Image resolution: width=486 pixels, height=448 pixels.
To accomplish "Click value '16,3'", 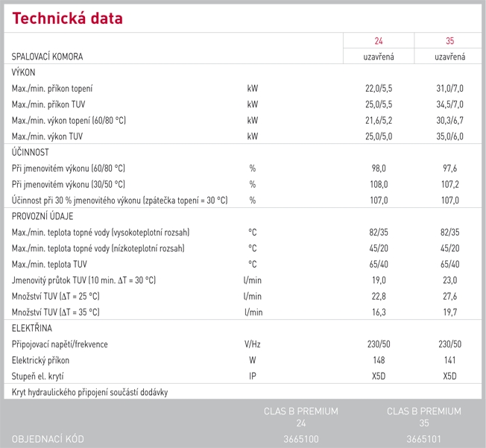I will 379,312.
